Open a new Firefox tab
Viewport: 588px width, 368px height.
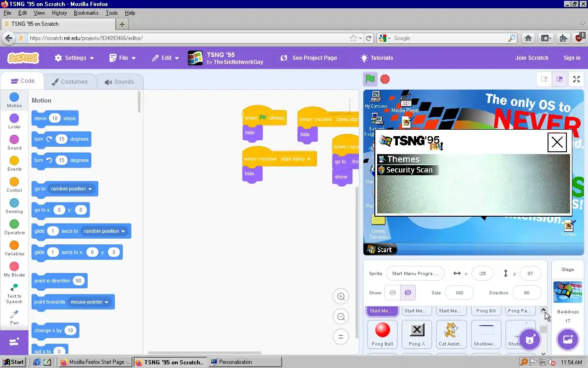pos(122,24)
